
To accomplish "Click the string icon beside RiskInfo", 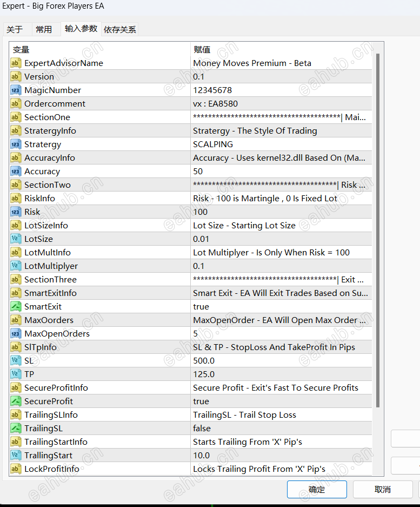I will click(x=16, y=199).
